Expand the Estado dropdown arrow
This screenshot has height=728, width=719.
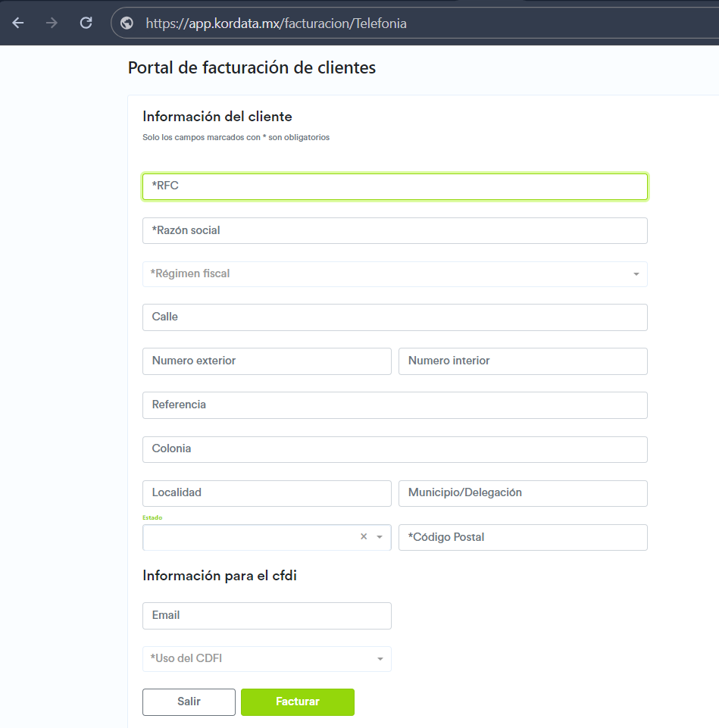(380, 537)
